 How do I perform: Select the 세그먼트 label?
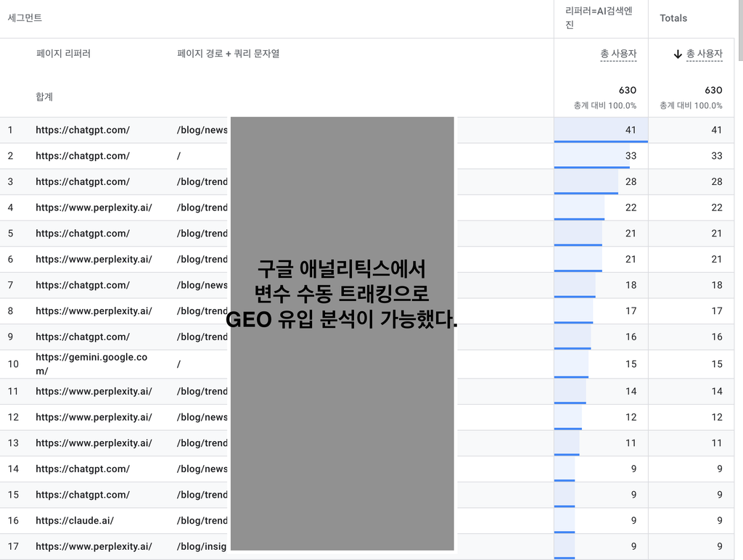click(x=25, y=18)
